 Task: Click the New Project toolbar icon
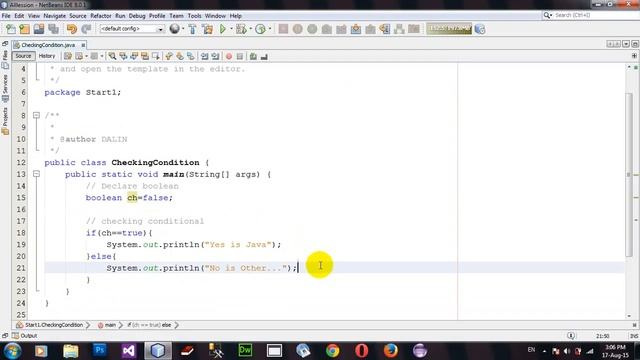(24, 29)
